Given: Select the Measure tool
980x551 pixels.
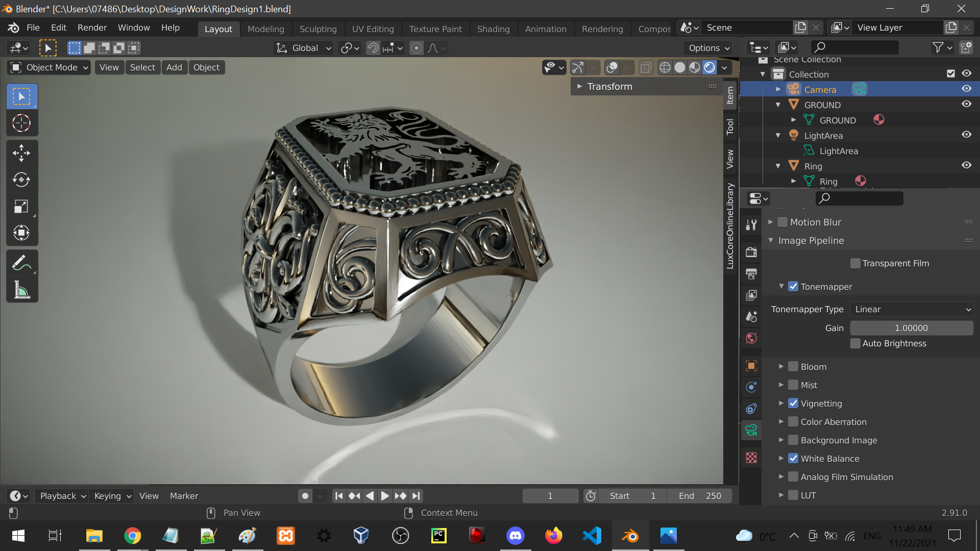Looking at the screenshot, I should [x=21, y=290].
